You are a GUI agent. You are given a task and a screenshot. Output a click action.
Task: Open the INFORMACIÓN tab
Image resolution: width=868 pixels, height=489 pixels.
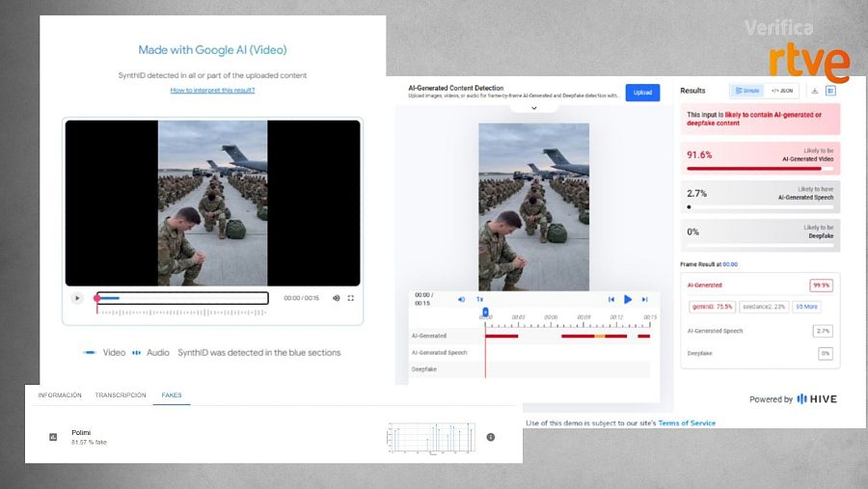(60, 395)
